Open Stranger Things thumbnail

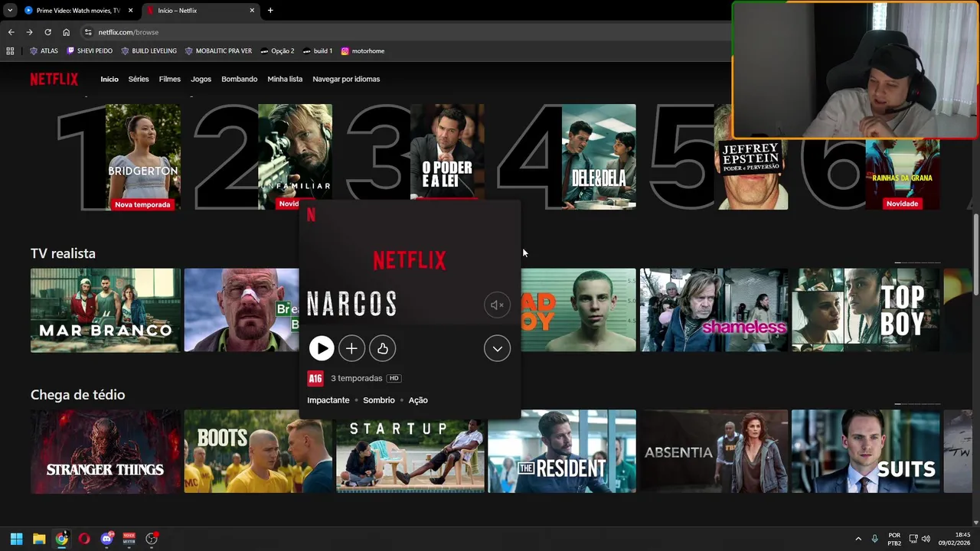[x=106, y=452]
